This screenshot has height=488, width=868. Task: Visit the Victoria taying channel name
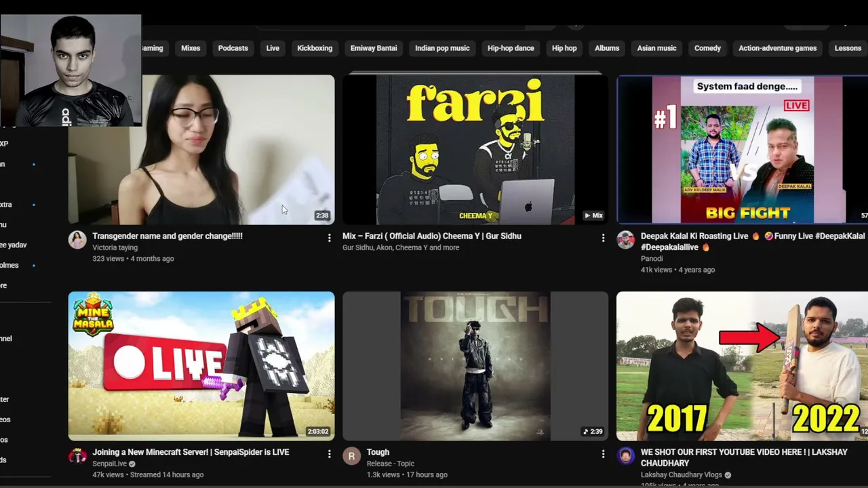(115, 247)
